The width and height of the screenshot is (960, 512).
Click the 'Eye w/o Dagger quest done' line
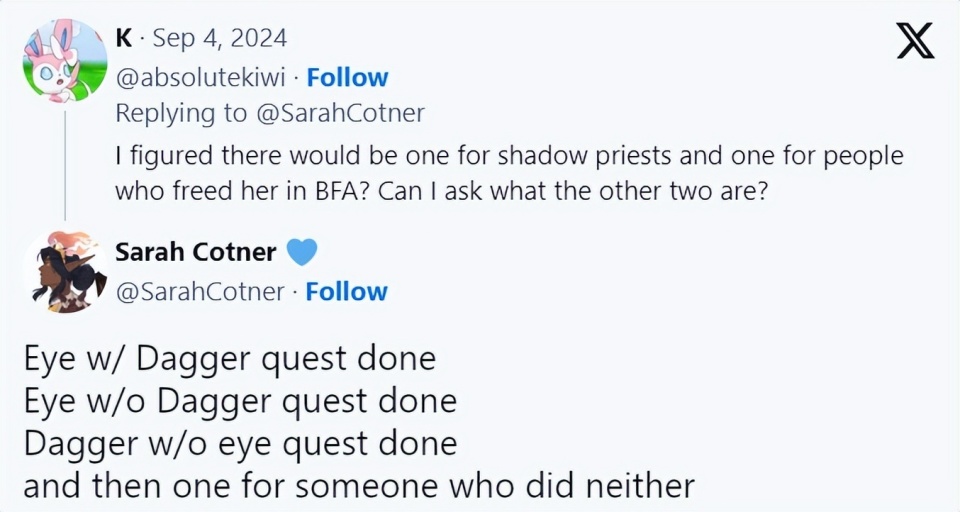click(x=239, y=401)
